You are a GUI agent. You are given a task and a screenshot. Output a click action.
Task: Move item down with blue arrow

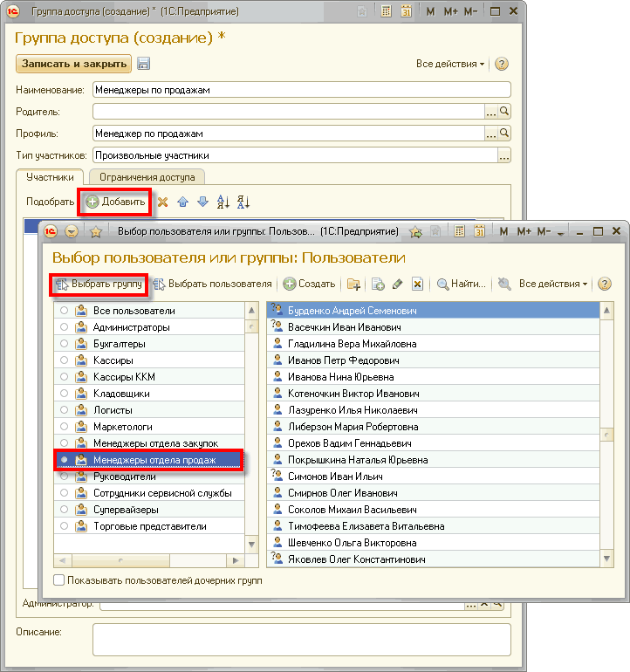(202, 202)
